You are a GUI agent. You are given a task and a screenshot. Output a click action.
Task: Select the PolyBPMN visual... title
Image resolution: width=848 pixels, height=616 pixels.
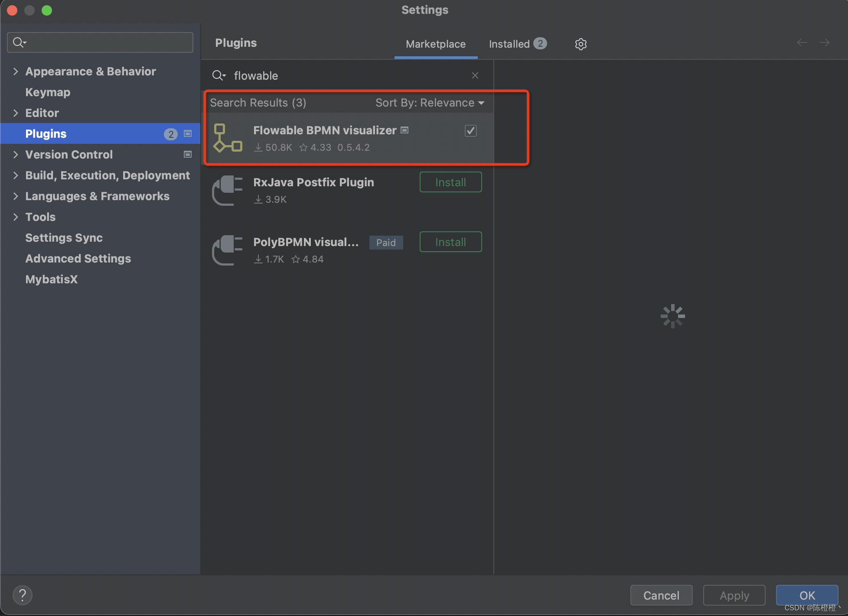coord(306,242)
